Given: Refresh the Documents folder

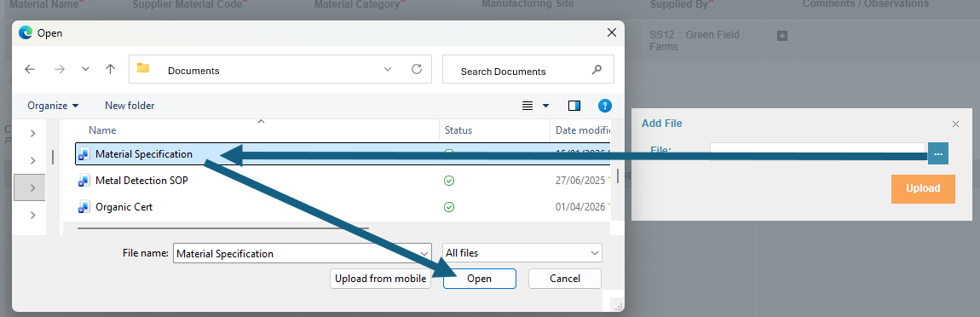Looking at the screenshot, I should coord(417,69).
